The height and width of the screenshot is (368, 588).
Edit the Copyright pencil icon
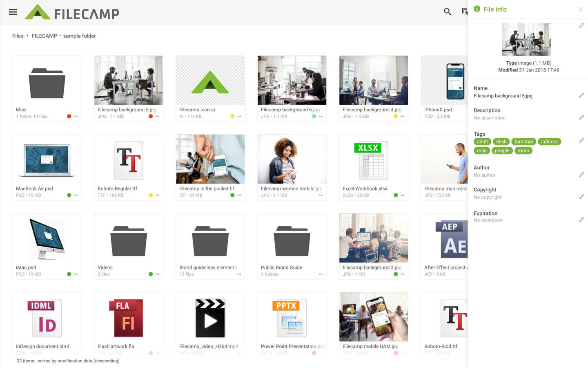pyautogui.click(x=581, y=197)
